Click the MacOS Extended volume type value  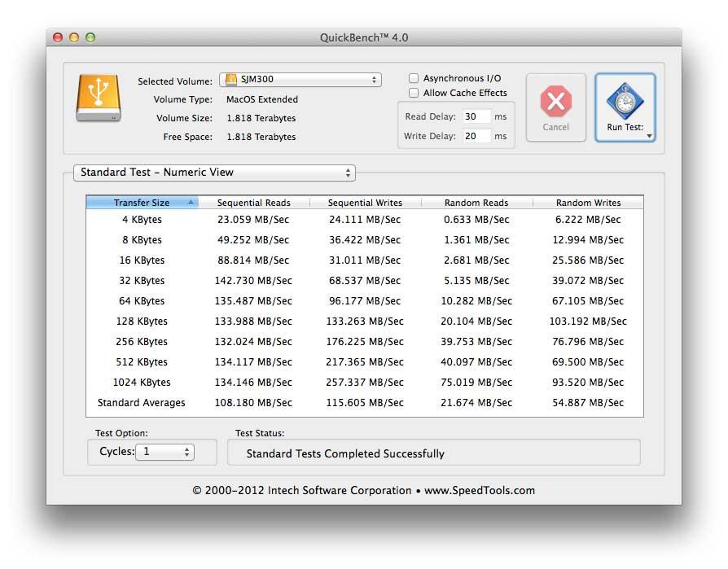pos(262,99)
